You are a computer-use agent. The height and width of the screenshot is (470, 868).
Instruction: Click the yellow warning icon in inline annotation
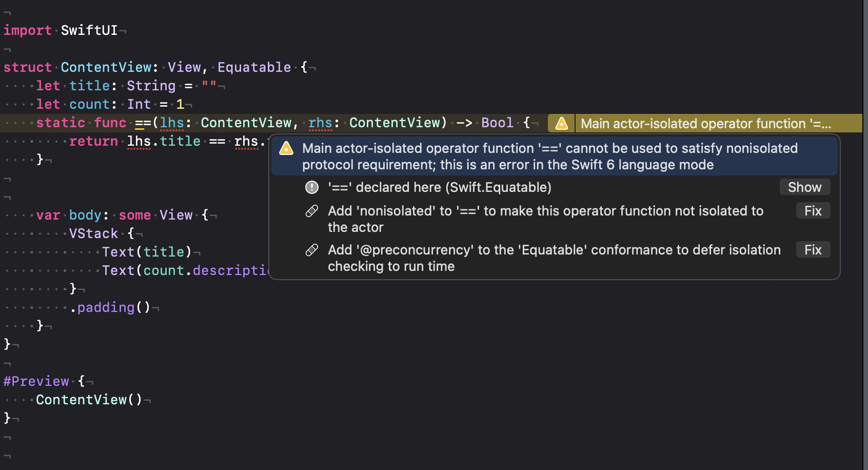tap(561, 124)
